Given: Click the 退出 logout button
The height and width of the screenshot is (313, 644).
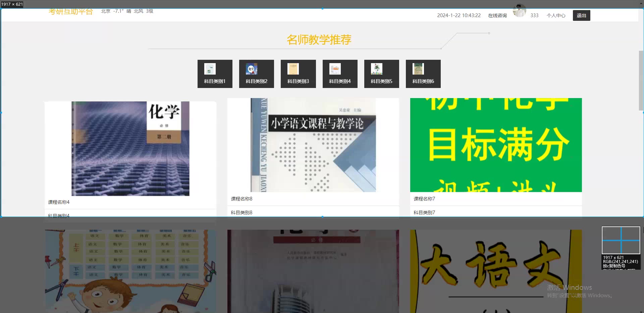Looking at the screenshot, I should pyautogui.click(x=581, y=15).
